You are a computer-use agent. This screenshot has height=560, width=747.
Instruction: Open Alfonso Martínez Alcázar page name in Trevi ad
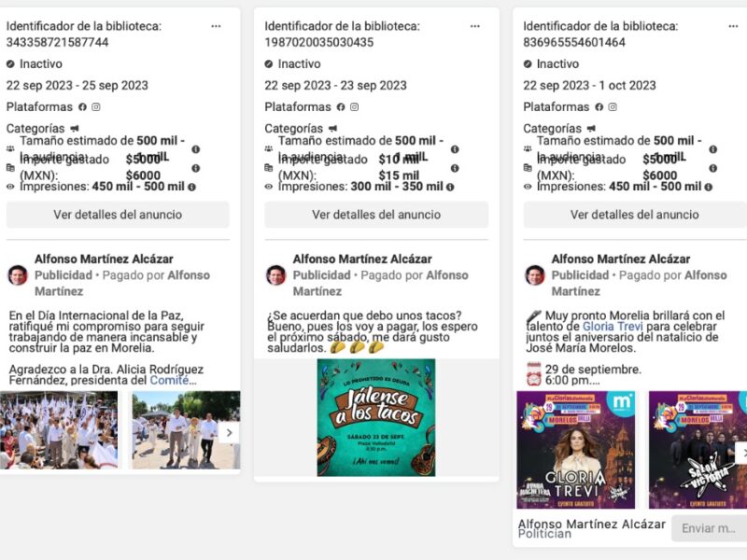coord(621,259)
